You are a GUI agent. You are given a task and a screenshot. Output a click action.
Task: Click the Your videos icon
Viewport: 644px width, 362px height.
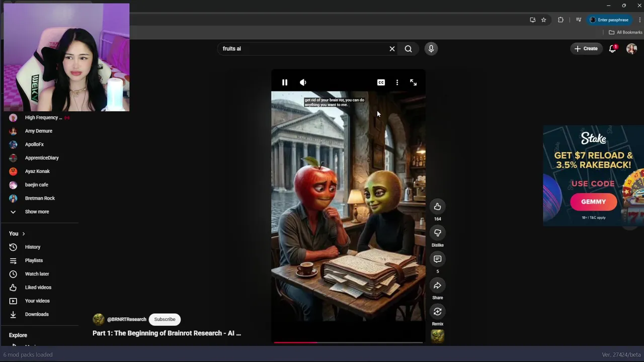tap(13, 301)
